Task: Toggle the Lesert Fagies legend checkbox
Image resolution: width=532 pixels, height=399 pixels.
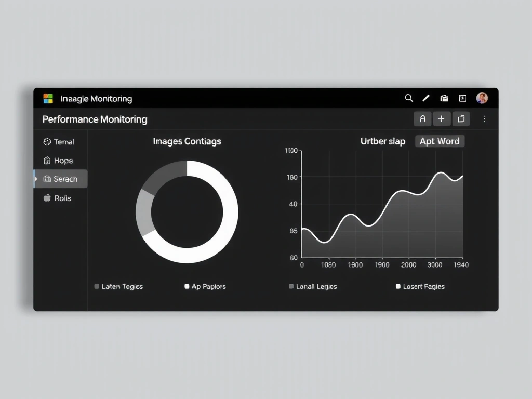Action: pos(398,286)
